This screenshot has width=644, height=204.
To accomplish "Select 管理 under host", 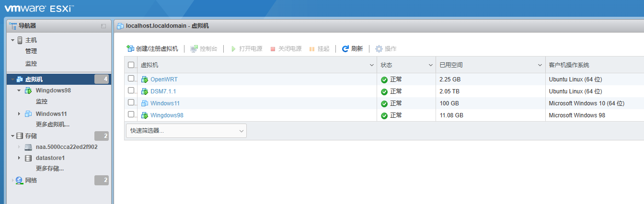I will pos(31,51).
